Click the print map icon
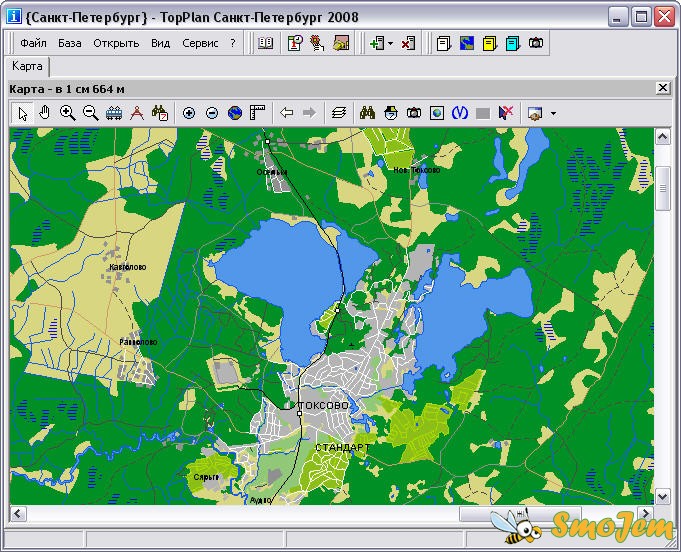 pyautogui.click(x=391, y=113)
